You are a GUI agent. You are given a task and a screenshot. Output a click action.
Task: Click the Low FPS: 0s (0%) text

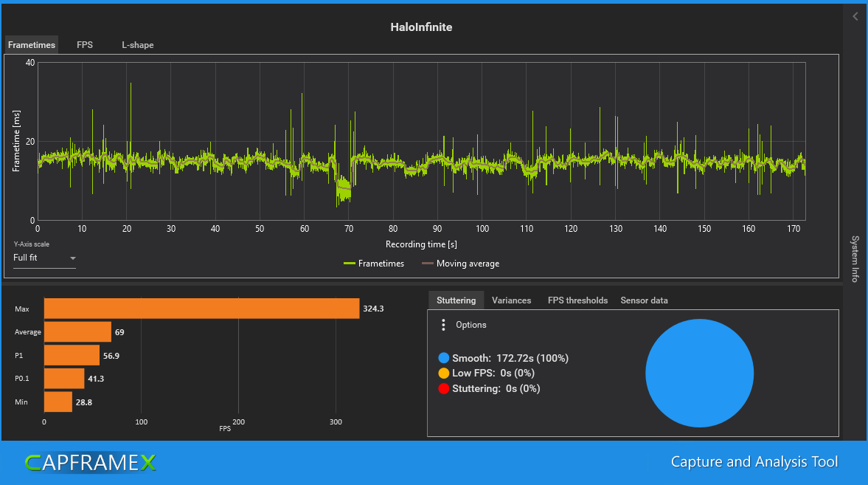coord(493,373)
